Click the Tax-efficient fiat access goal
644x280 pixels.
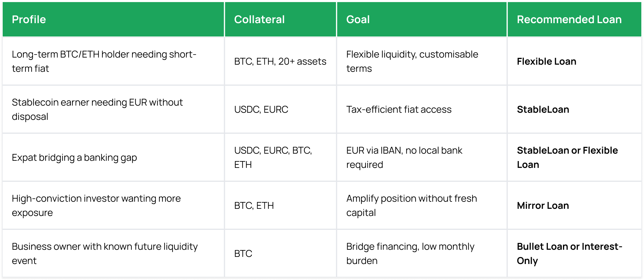[x=399, y=109]
